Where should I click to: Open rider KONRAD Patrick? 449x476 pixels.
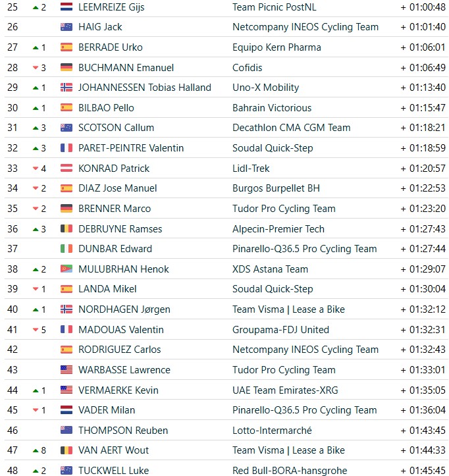pyautogui.click(x=114, y=168)
